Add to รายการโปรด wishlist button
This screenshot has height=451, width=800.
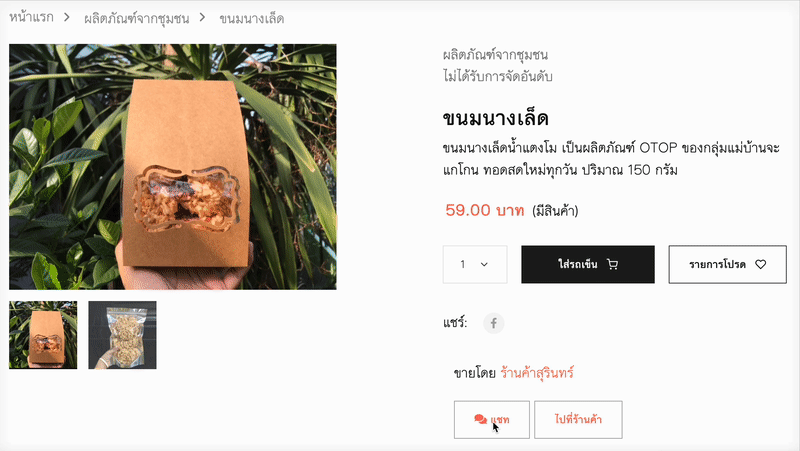(728, 264)
